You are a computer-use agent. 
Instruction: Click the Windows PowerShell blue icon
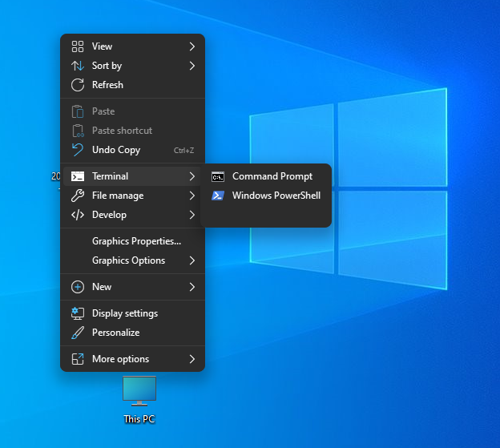(218, 196)
